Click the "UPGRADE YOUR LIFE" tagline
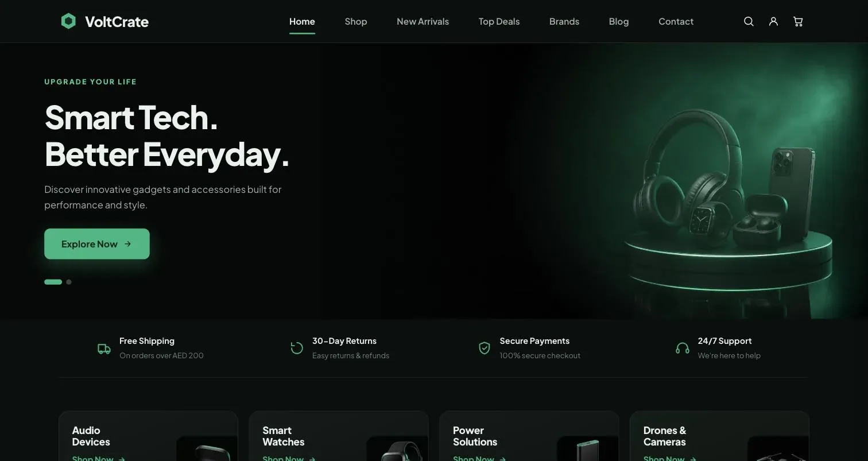868x461 pixels. 91,82
